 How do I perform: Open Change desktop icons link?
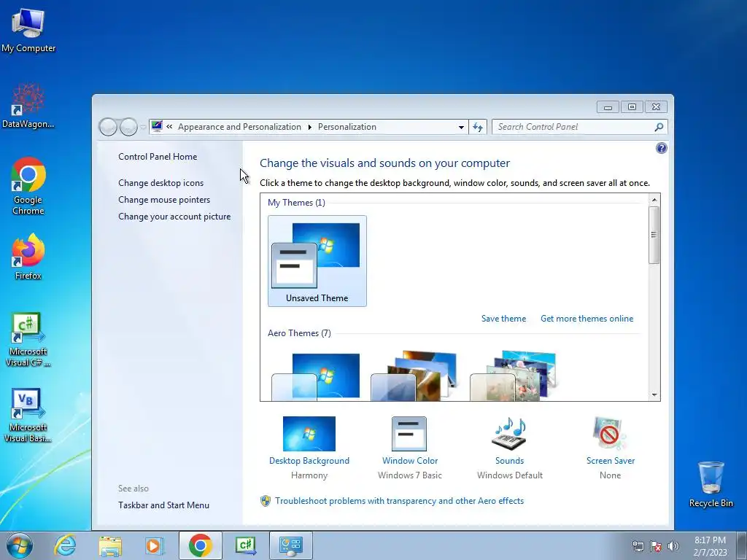161,183
